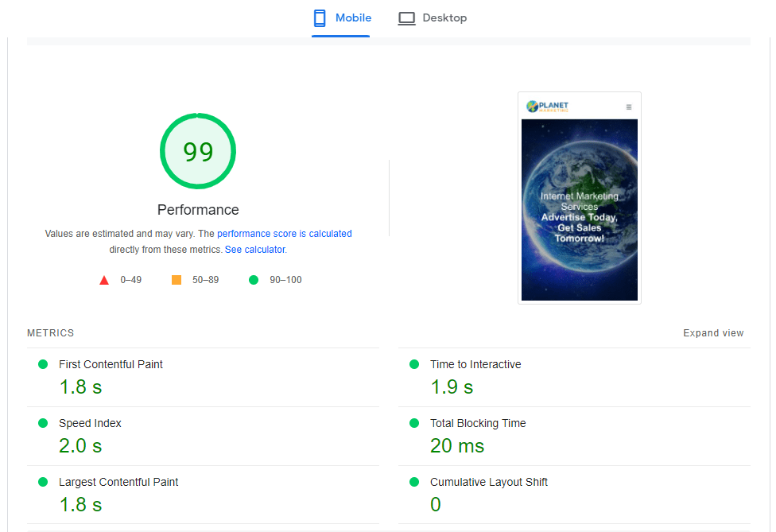Select the 'First Contentful Paint' label

pyautogui.click(x=111, y=364)
